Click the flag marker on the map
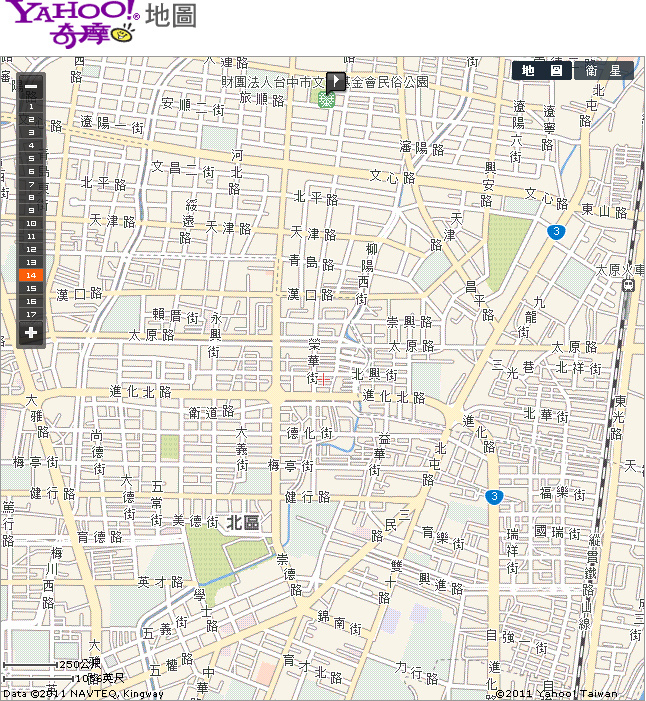Image resolution: width=646 pixels, height=701 pixels. coord(336,82)
